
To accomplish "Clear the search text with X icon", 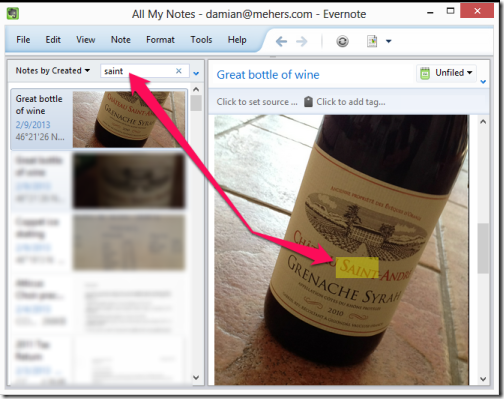I will [179, 71].
